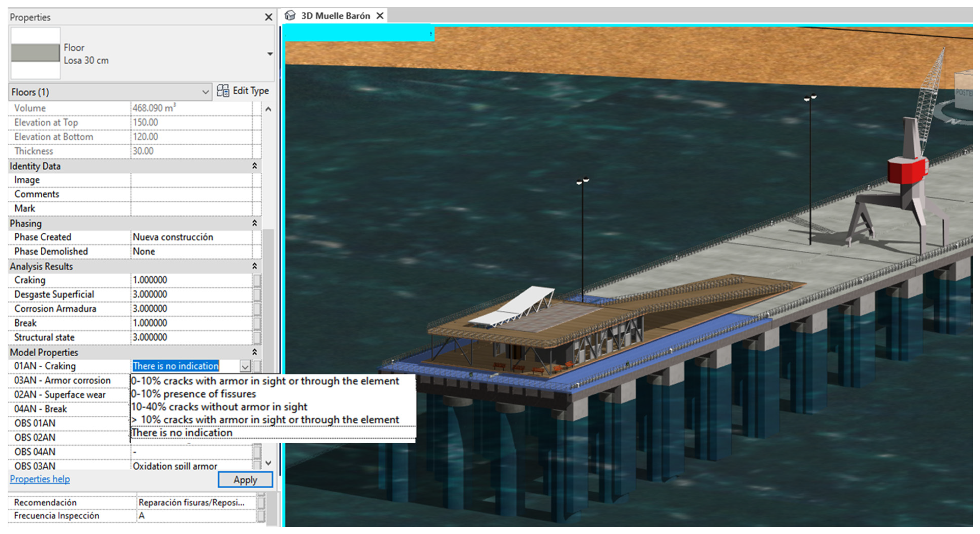This screenshot has width=980, height=534.
Task: Toggle the box beside Structural state value
Action: click(x=257, y=337)
